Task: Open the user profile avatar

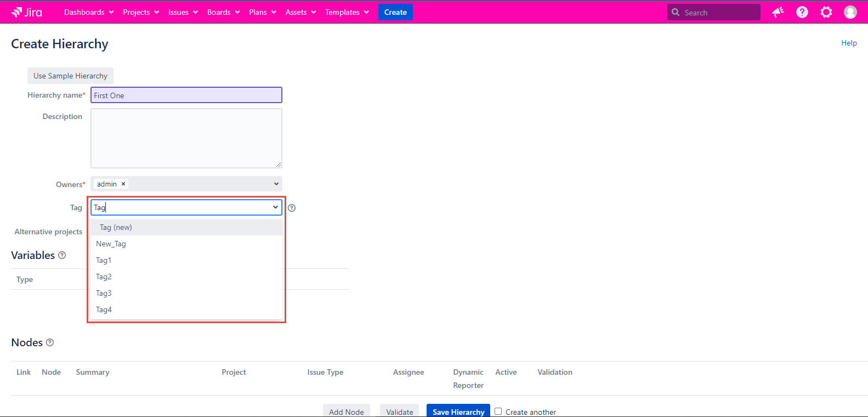Action: (x=850, y=12)
